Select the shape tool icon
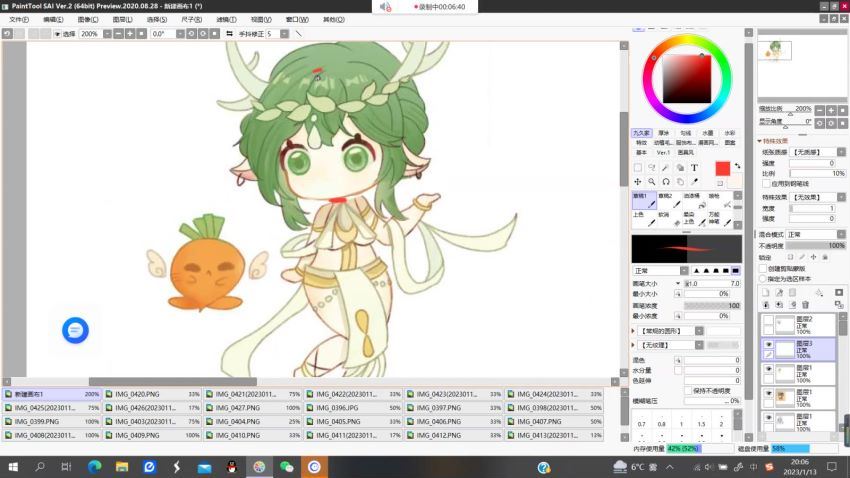Screen dimensions: 850x478 pos(680,168)
